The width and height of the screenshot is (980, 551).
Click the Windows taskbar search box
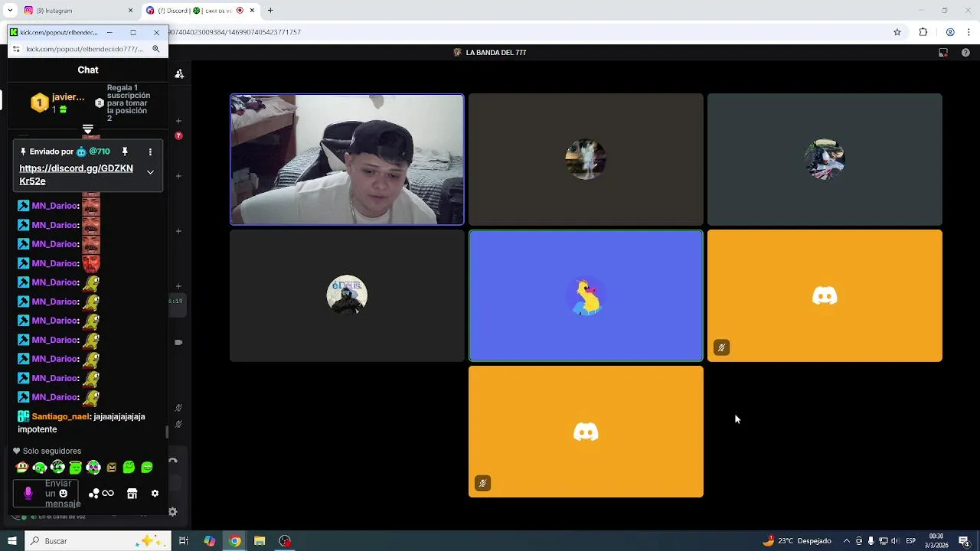click(96, 541)
